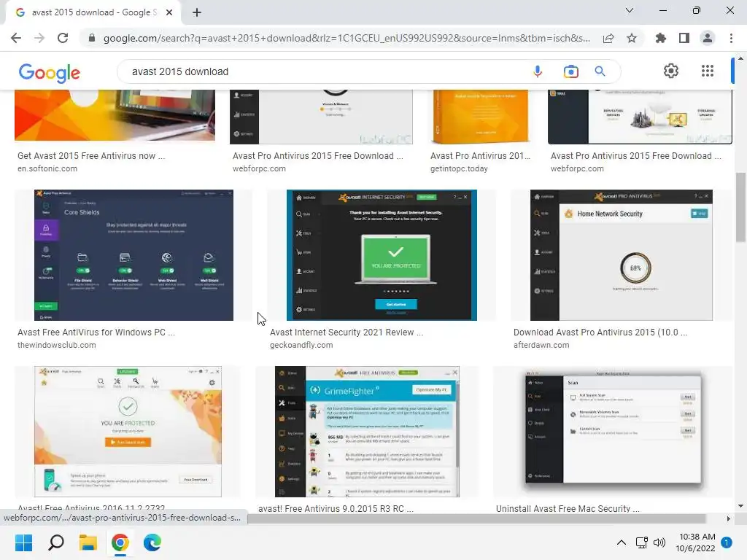Open Chrome three-dot menu

coord(731,38)
